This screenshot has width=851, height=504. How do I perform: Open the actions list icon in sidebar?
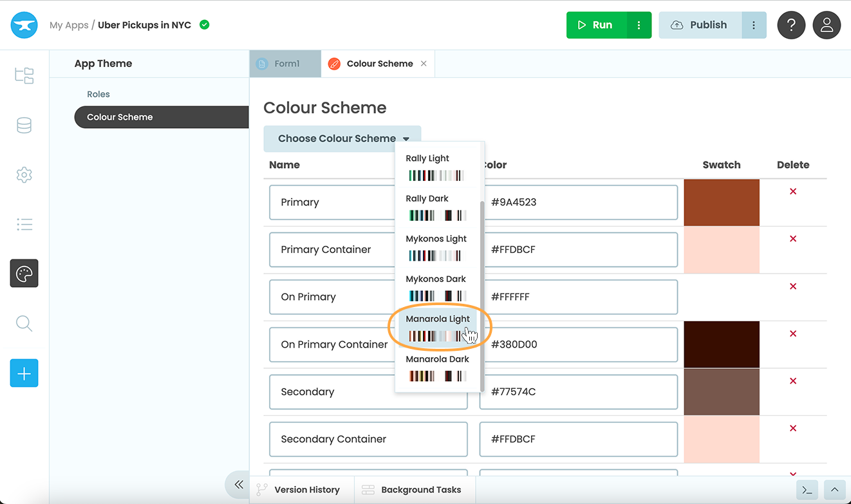click(24, 224)
